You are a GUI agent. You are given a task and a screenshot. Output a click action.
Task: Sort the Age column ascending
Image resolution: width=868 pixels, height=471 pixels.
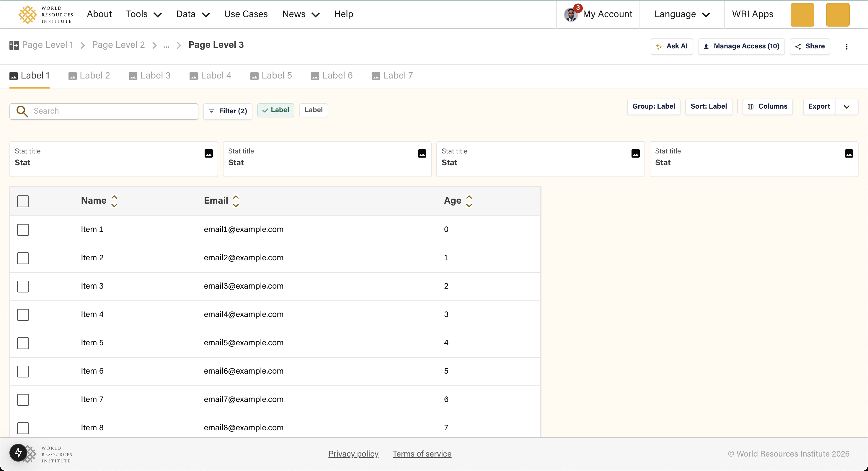point(469,197)
